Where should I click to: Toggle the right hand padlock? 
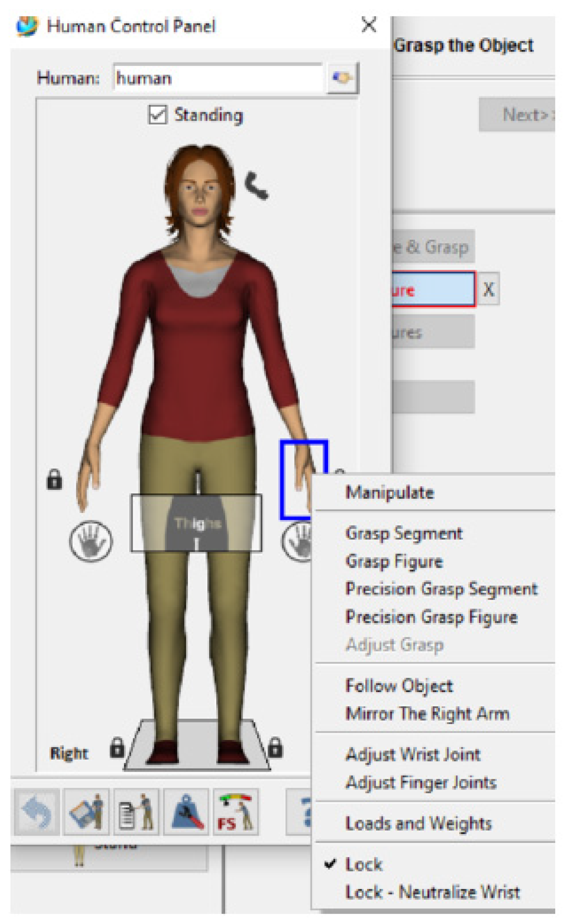54,479
